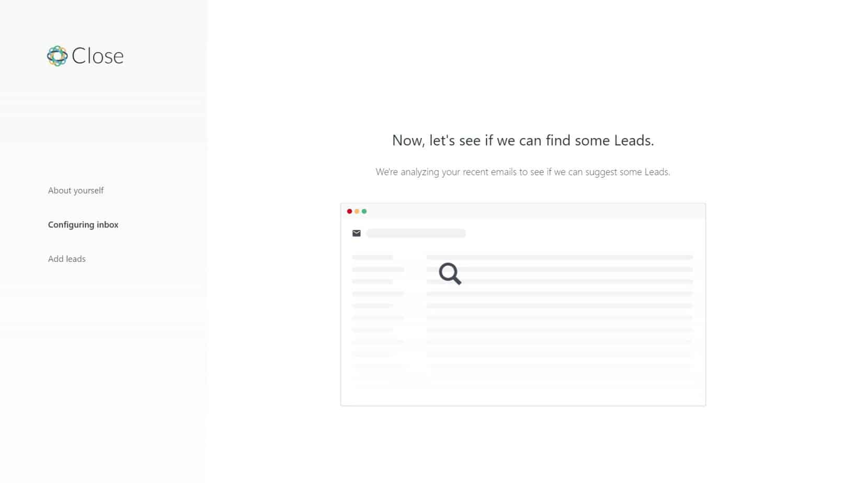Select the Configuring inbox step
Viewport: 868px width, 483px height.
point(83,225)
